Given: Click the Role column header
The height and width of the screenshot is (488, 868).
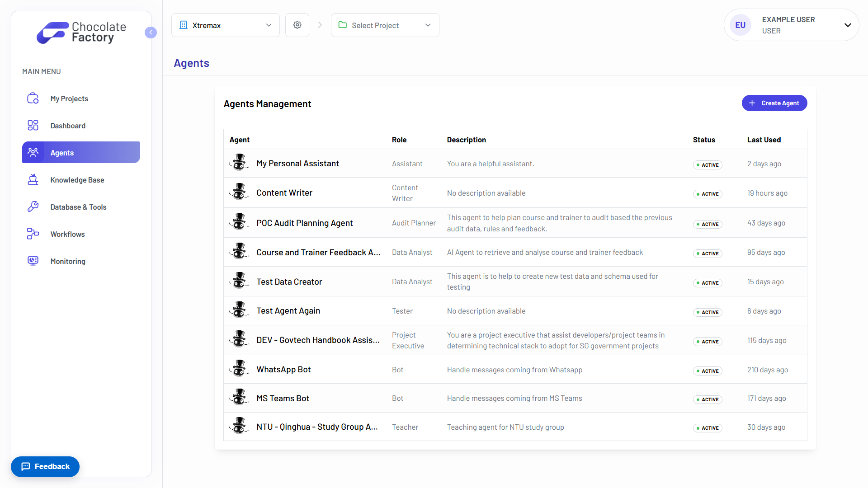Looking at the screenshot, I should 399,140.
